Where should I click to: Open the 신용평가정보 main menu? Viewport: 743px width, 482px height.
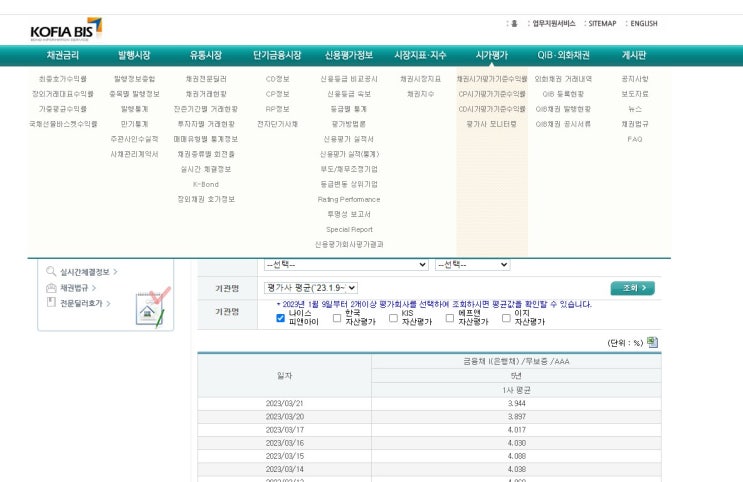349,55
